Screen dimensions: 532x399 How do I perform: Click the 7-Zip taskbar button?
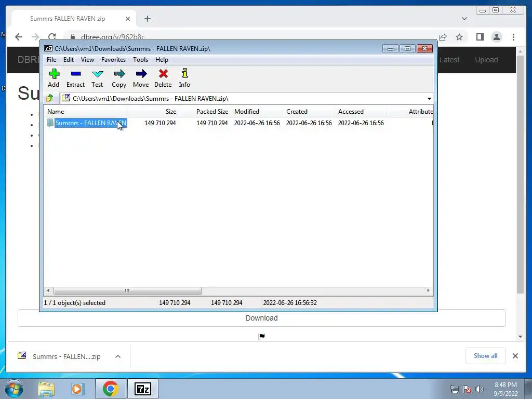tap(142, 389)
